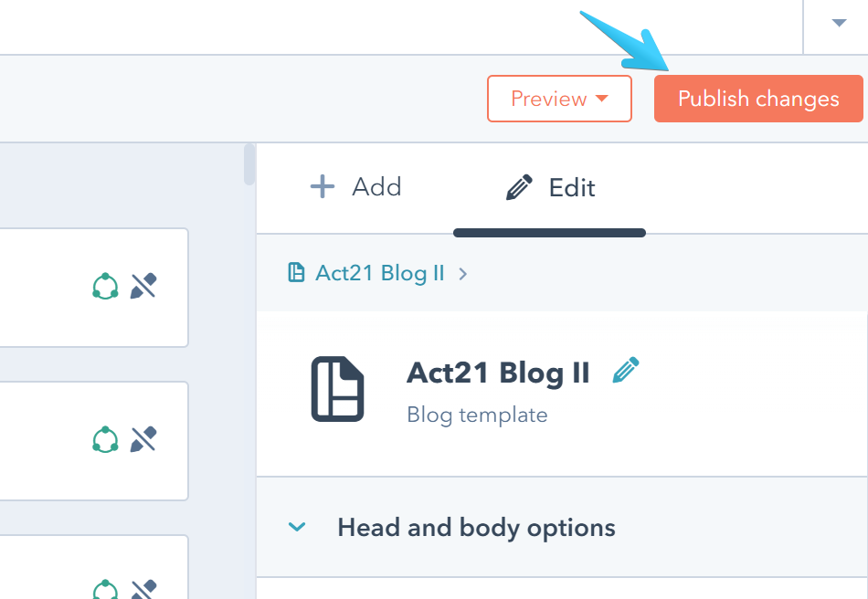
Task: Click the pencil icon beside Act21 Blog II title
Action: click(x=625, y=371)
